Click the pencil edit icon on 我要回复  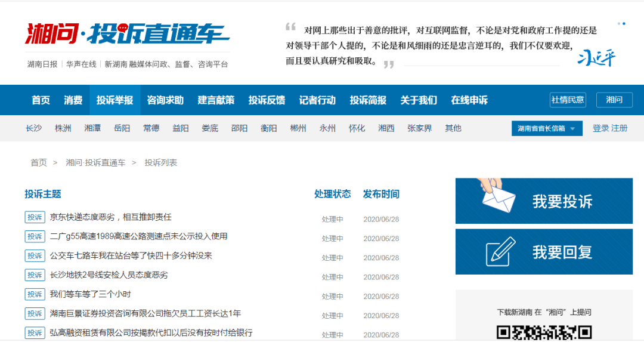[500, 251]
